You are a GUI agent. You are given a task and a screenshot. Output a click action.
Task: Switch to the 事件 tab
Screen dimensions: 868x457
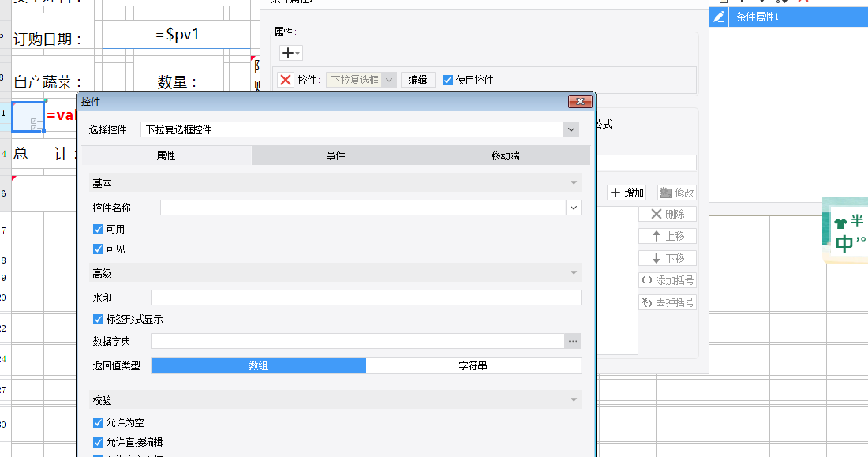click(x=336, y=155)
